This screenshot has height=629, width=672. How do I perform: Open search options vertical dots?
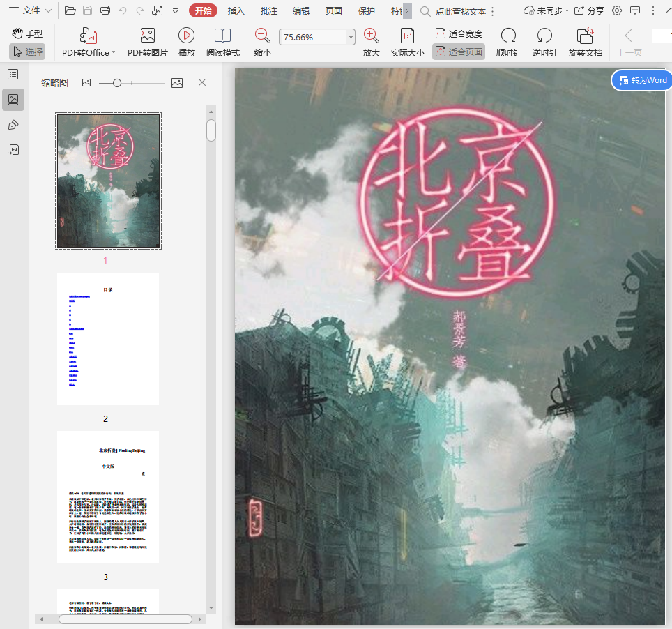click(x=492, y=12)
